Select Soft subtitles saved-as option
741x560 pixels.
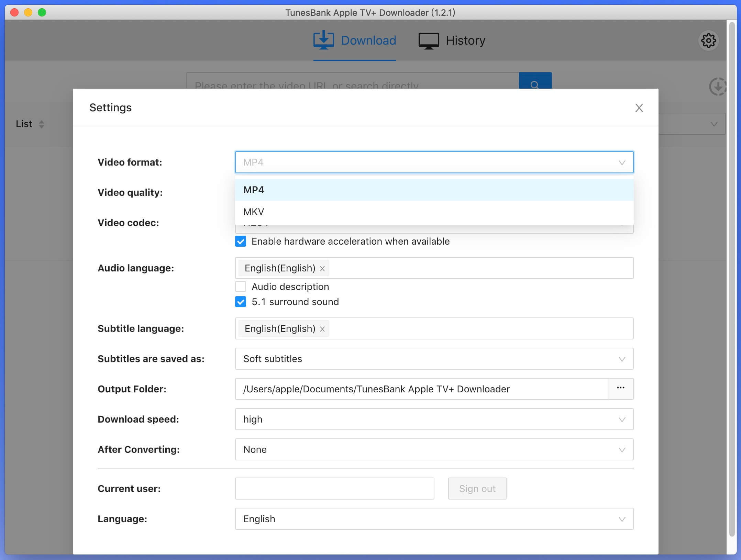pyautogui.click(x=434, y=359)
